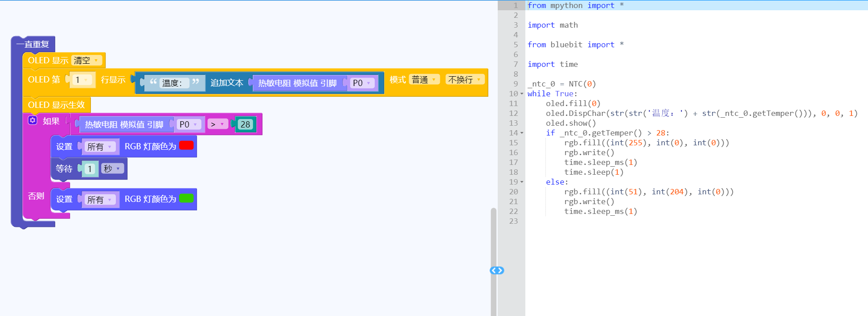Edit the 温度: text string field
The height and width of the screenshot is (316, 868).
[x=172, y=83]
